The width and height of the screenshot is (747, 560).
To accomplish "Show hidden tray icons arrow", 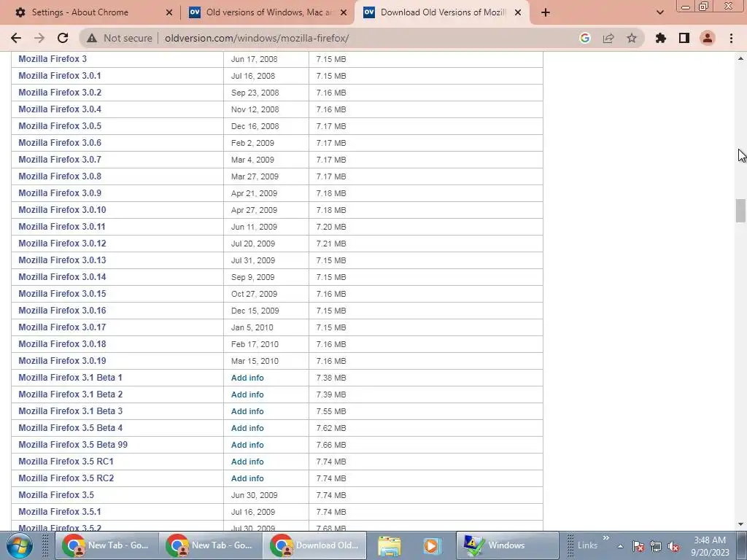I will pos(620,546).
